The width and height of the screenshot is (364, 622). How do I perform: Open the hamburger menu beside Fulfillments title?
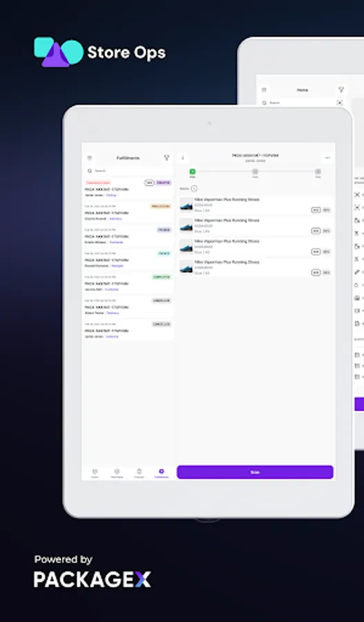pyautogui.click(x=90, y=158)
